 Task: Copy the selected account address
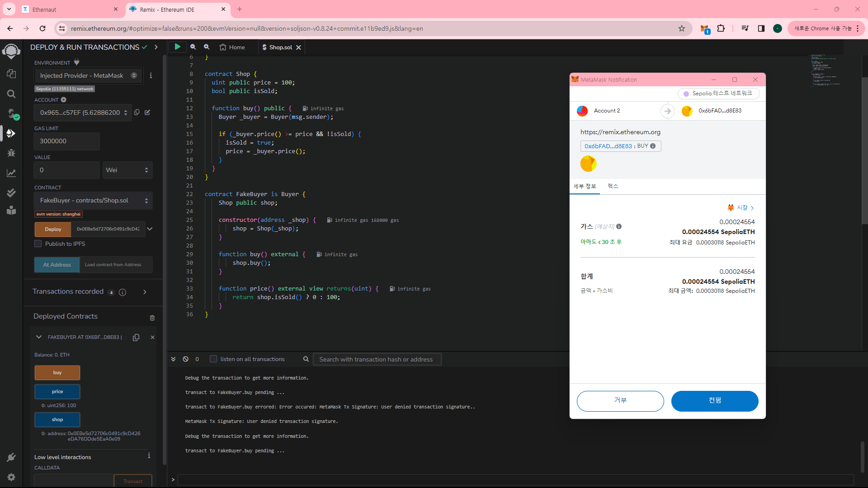tap(137, 112)
